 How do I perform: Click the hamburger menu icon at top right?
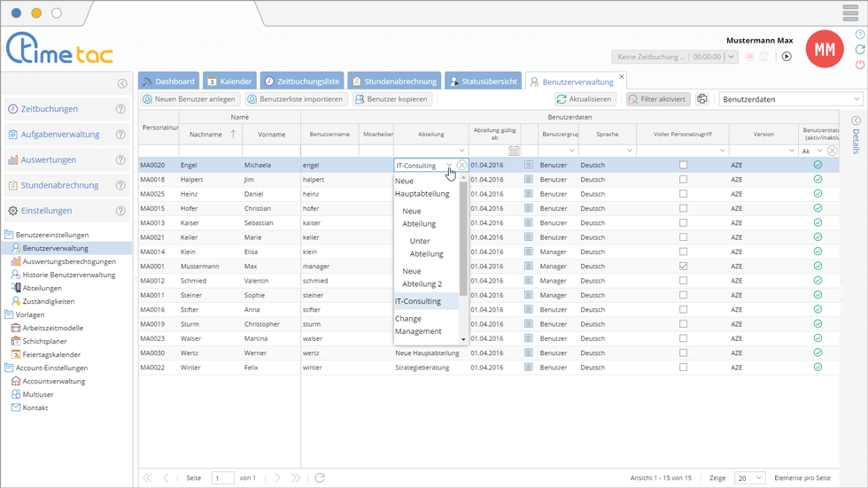click(x=850, y=13)
